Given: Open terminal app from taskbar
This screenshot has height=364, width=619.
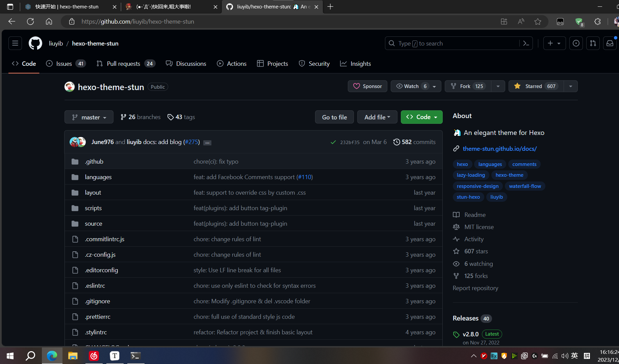Looking at the screenshot, I should point(135,356).
